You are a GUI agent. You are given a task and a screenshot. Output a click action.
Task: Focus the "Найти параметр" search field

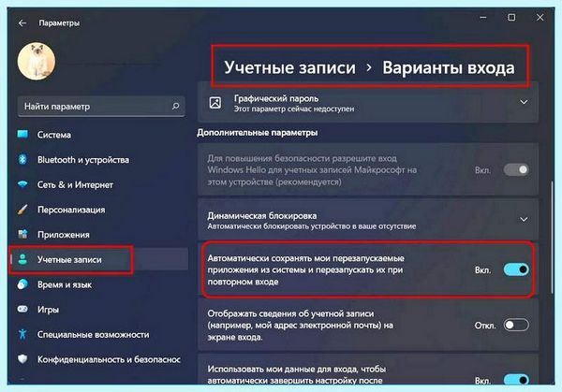click(101, 107)
